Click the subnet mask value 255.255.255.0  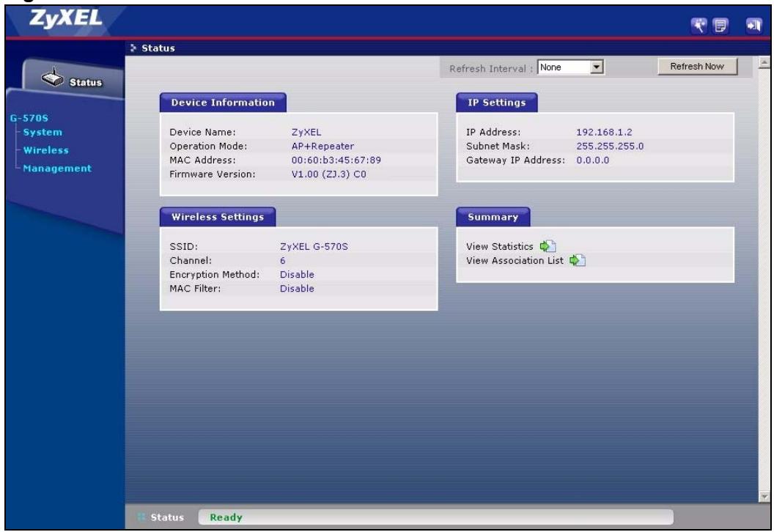pyautogui.click(x=610, y=146)
